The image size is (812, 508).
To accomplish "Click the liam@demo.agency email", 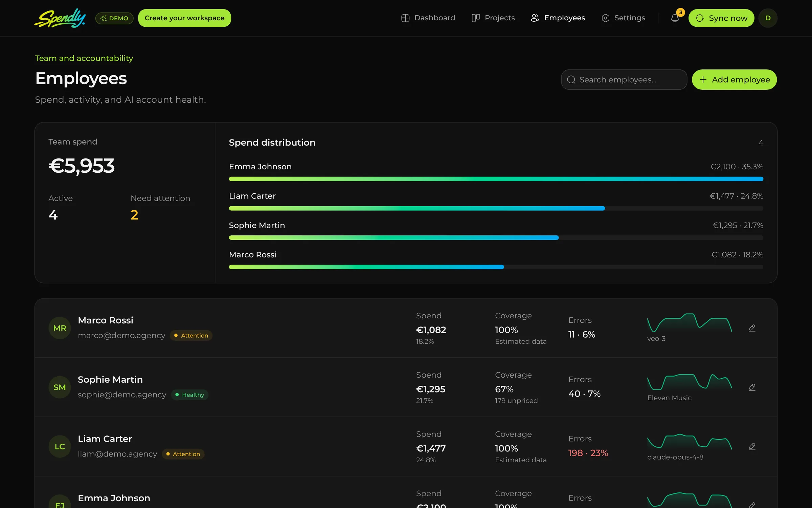I will 117,454.
